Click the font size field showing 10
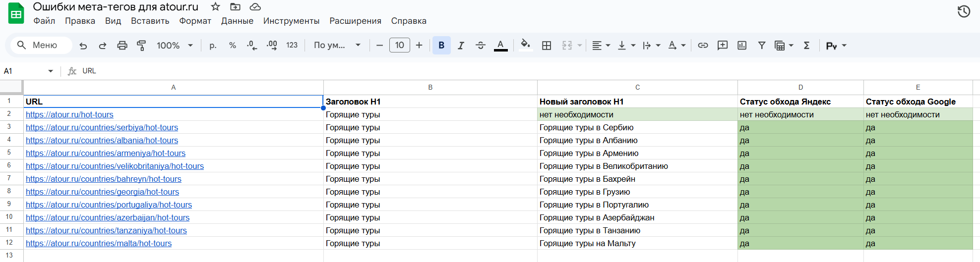Viewport: 980px width, 262px height. coord(400,46)
